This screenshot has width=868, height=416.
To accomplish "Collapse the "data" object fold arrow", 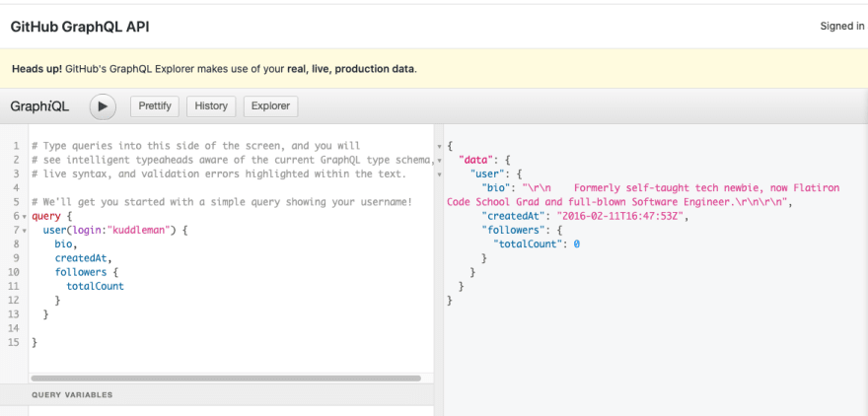I will (440, 161).
